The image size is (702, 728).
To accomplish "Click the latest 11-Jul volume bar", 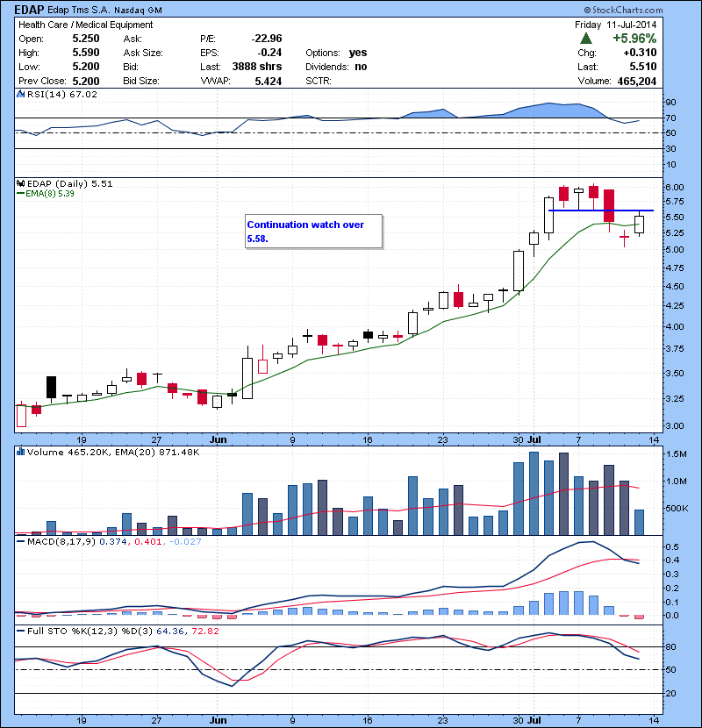I will (640, 523).
